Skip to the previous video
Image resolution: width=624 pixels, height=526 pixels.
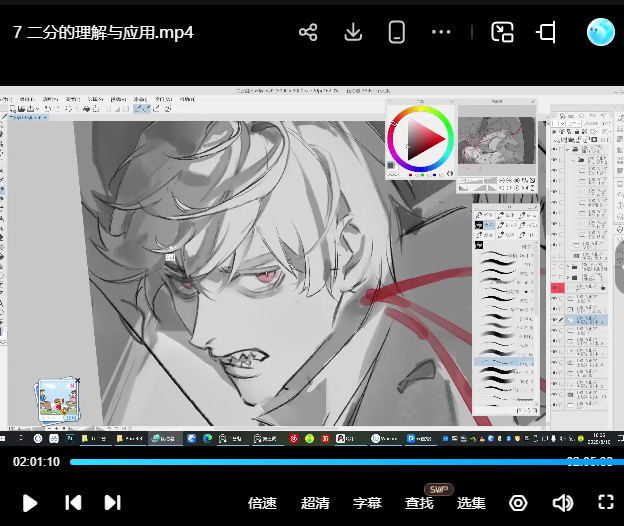click(73, 503)
